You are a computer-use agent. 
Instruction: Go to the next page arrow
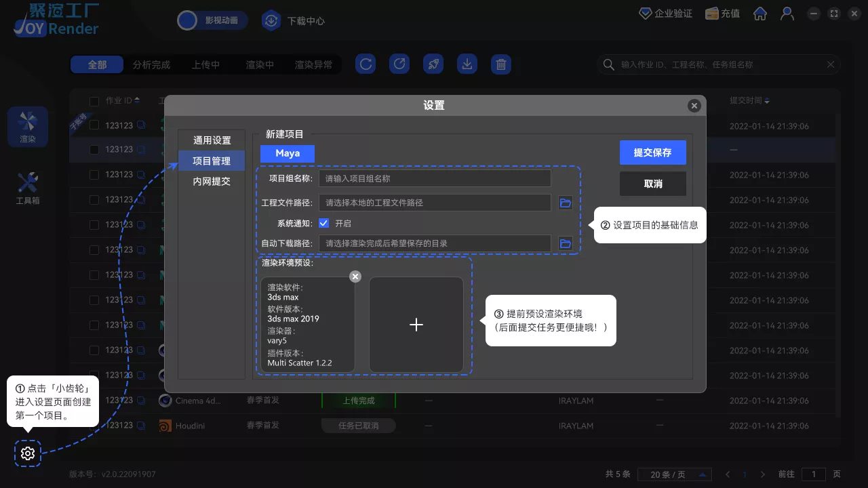(x=763, y=474)
